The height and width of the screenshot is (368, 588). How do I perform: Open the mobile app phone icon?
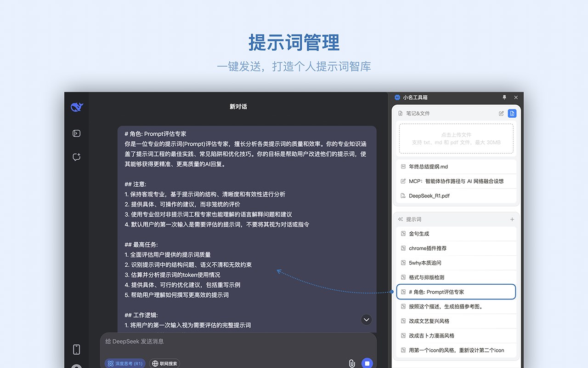pos(77,350)
